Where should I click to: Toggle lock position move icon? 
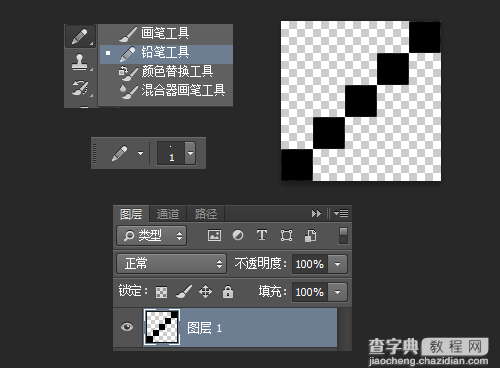click(x=205, y=292)
